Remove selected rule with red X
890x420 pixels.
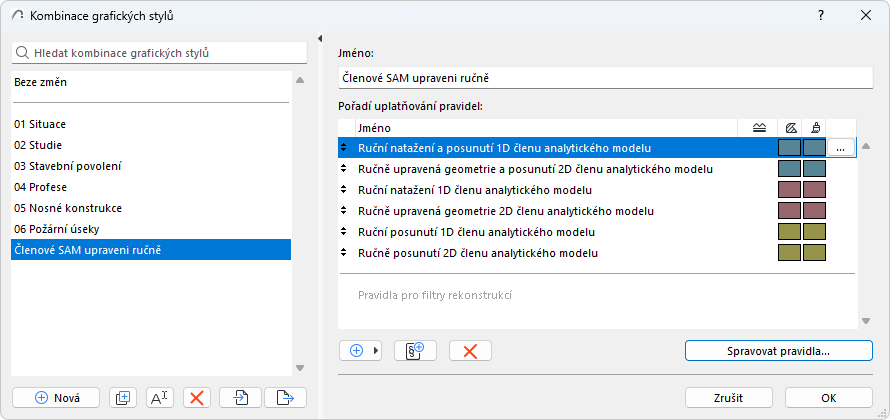(x=470, y=350)
